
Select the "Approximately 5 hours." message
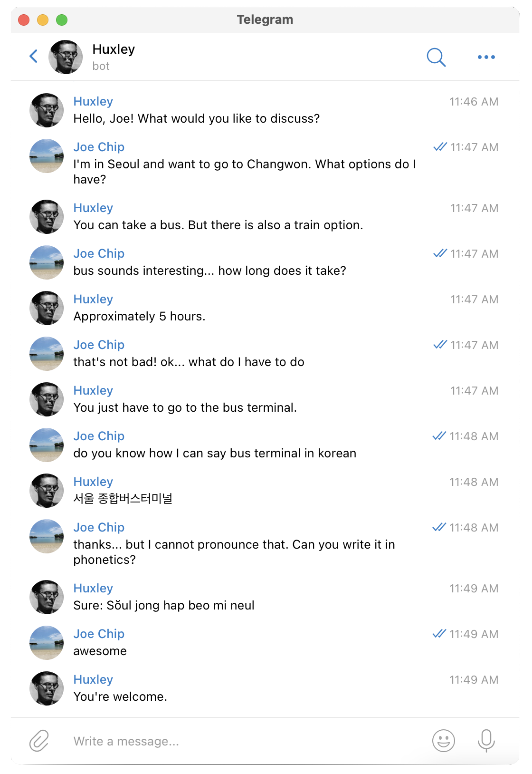[x=139, y=316]
